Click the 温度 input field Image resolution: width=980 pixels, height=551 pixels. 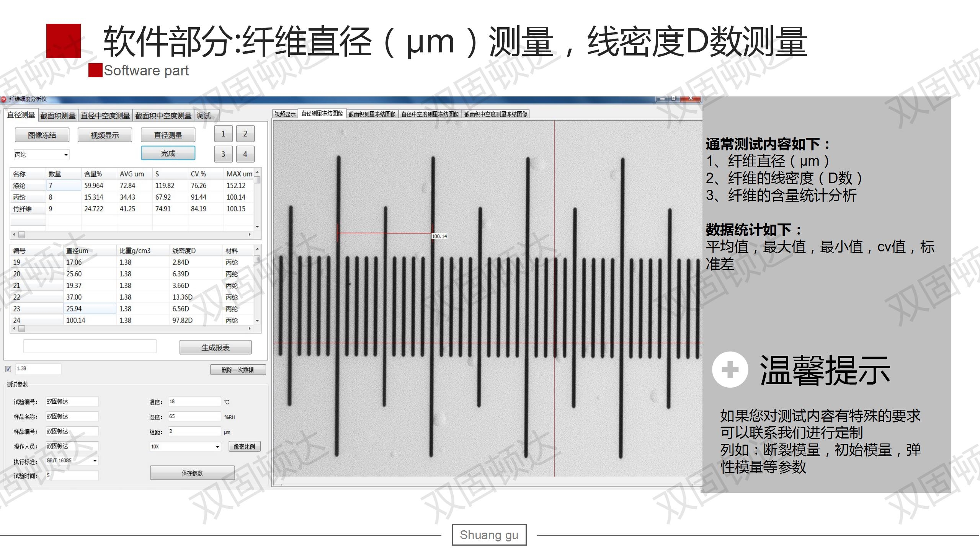[194, 402]
